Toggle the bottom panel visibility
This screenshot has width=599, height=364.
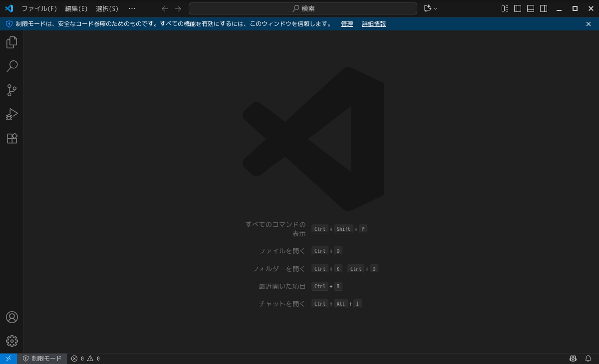click(531, 8)
